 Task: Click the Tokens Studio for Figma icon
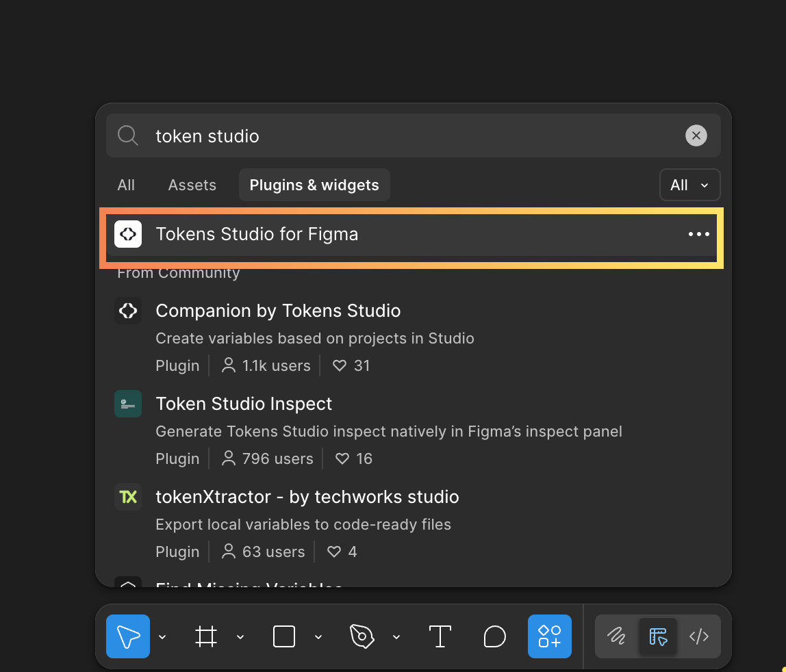pos(128,234)
